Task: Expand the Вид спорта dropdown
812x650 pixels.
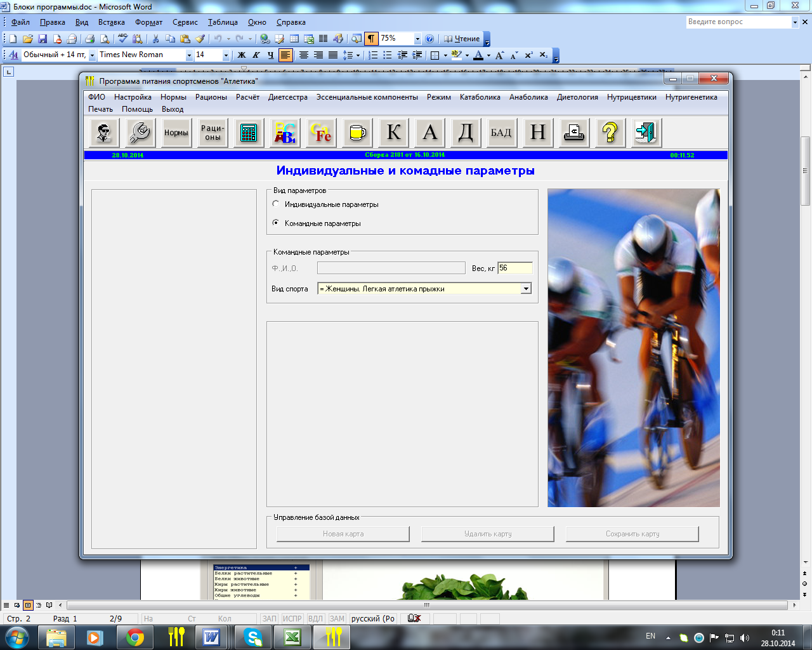Action: coord(526,289)
